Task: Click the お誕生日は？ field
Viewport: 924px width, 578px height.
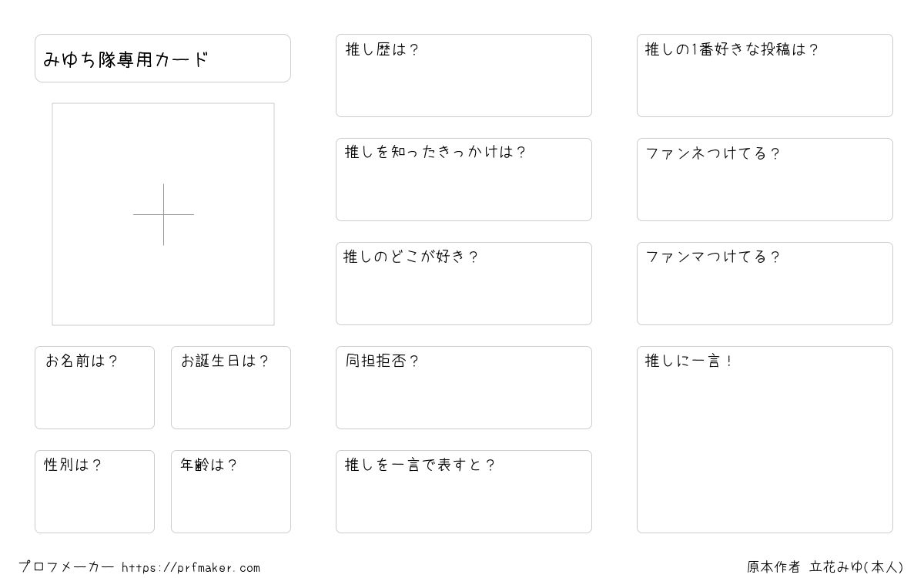Action: (x=231, y=388)
